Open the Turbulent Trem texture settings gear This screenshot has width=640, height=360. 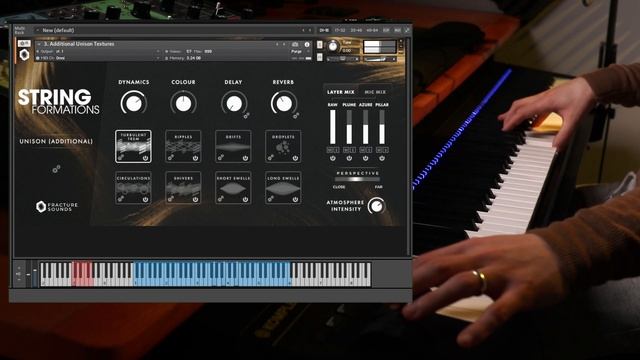click(121, 157)
